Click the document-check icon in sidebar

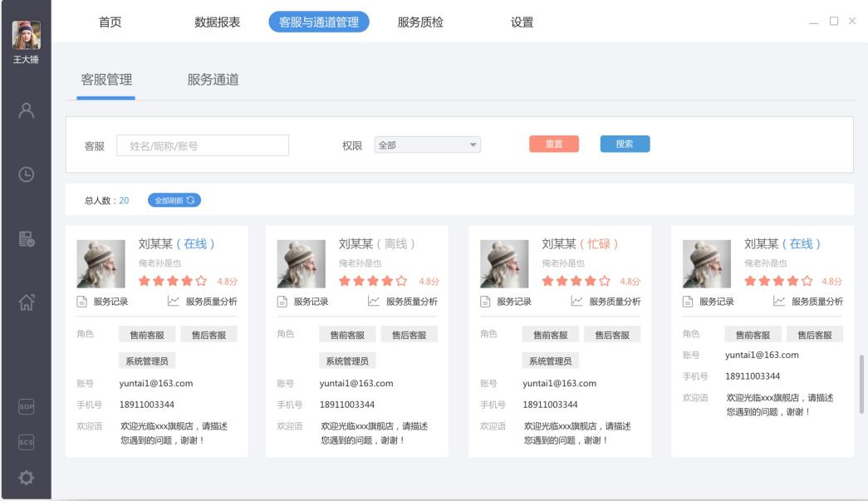tap(26, 240)
